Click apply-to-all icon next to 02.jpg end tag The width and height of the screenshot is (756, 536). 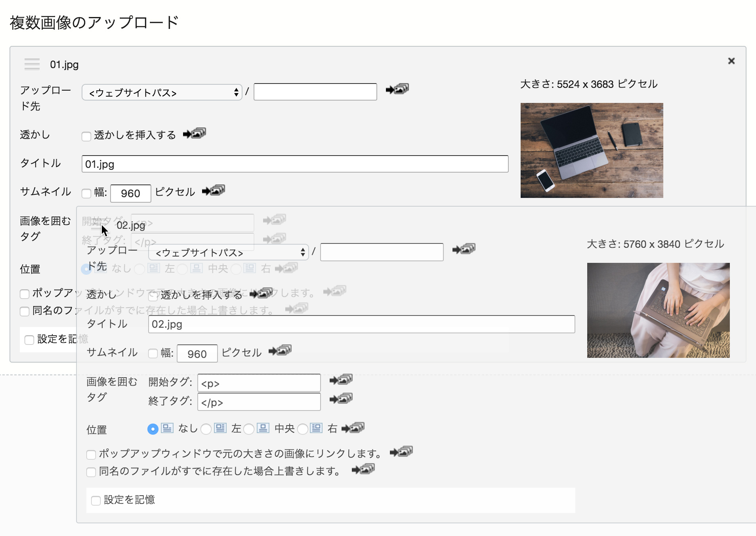point(341,399)
